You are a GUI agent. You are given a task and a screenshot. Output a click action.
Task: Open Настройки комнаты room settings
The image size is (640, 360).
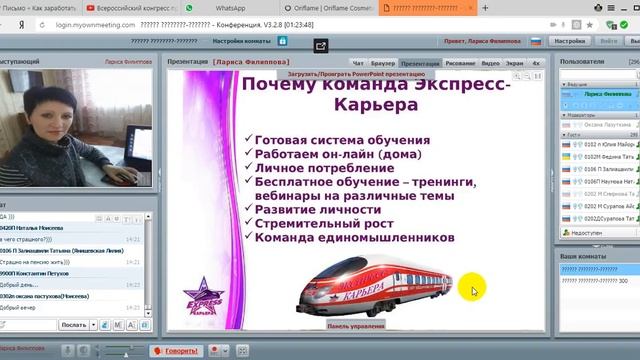[241, 41]
